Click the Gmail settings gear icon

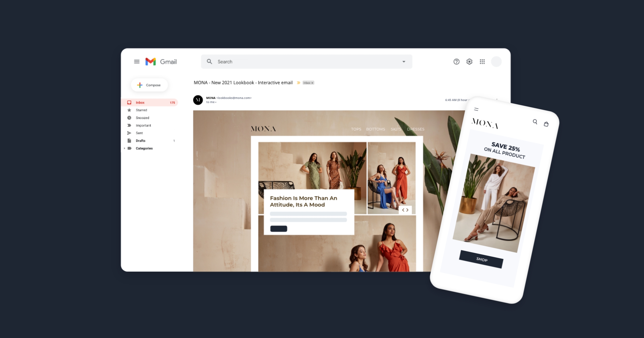click(x=469, y=62)
